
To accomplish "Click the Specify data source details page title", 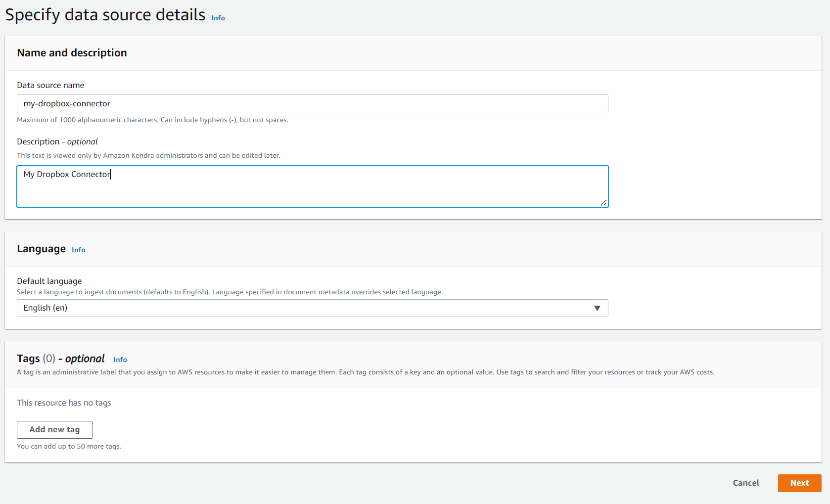I will point(105,15).
